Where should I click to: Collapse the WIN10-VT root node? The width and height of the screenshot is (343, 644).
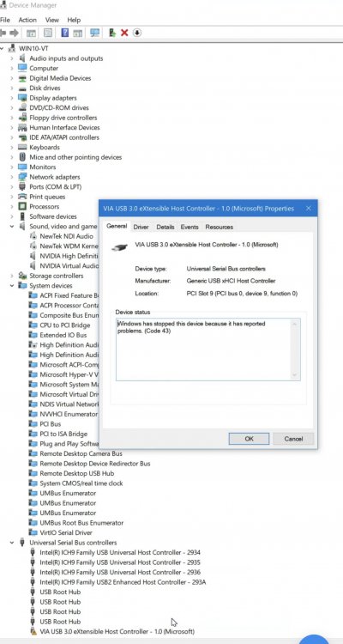[2, 48]
